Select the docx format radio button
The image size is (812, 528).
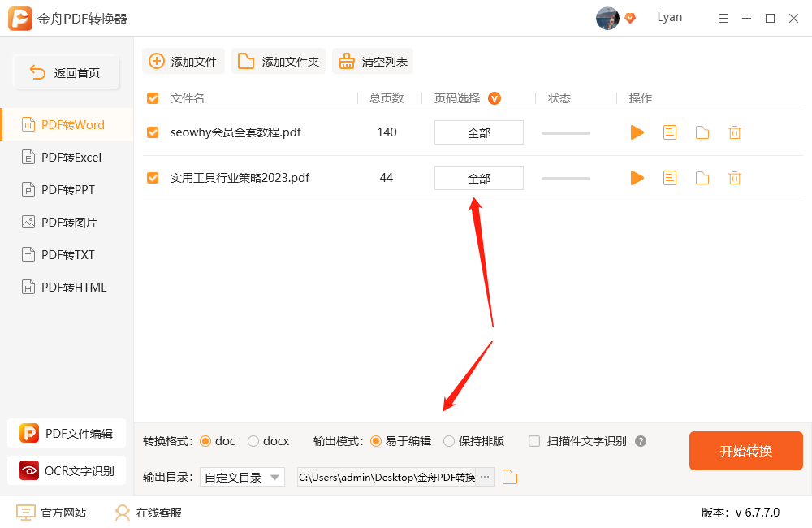pyautogui.click(x=253, y=441)
